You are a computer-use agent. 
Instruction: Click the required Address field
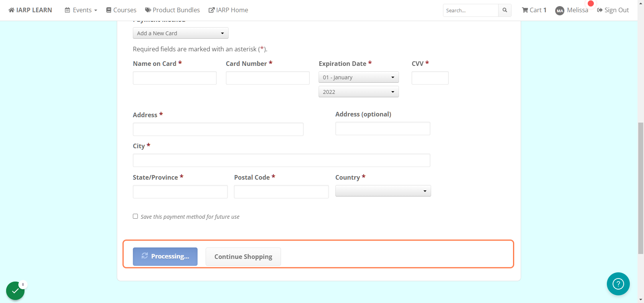[218, 129]
